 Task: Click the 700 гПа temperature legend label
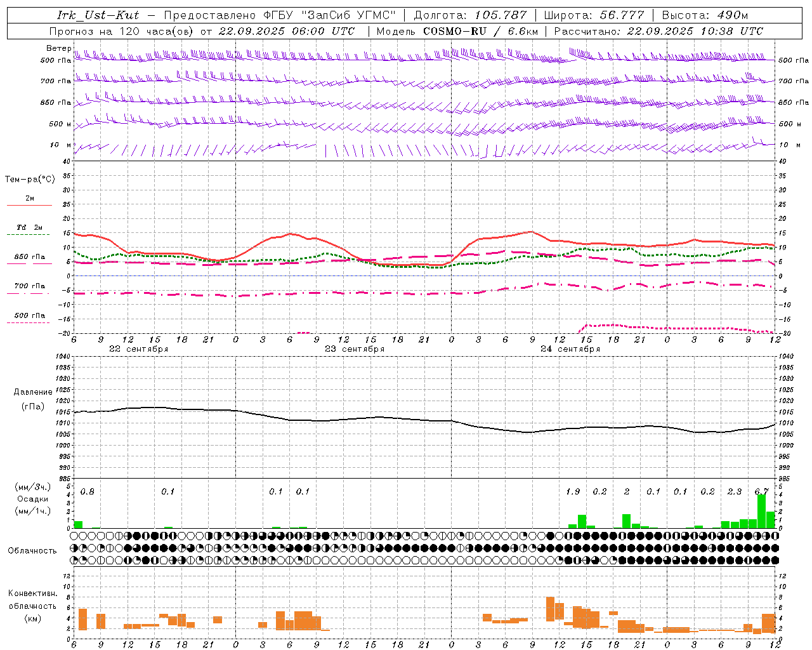30,286
